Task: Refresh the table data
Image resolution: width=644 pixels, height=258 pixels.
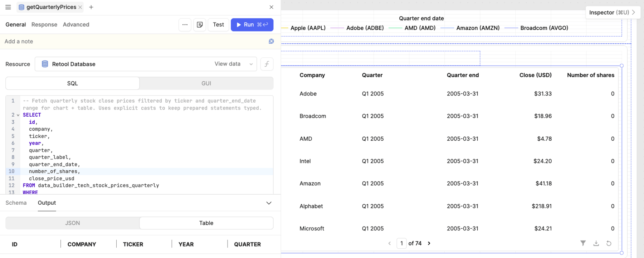Action: [609, 243]
